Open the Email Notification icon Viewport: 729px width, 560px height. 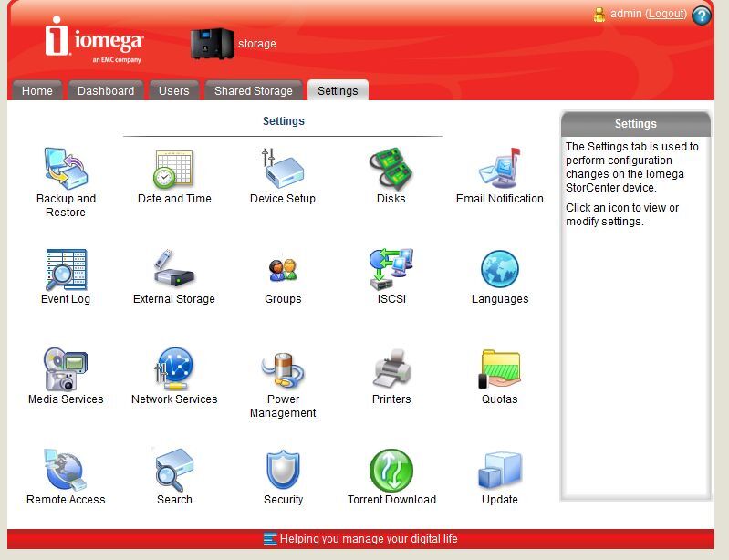(500, 168)
